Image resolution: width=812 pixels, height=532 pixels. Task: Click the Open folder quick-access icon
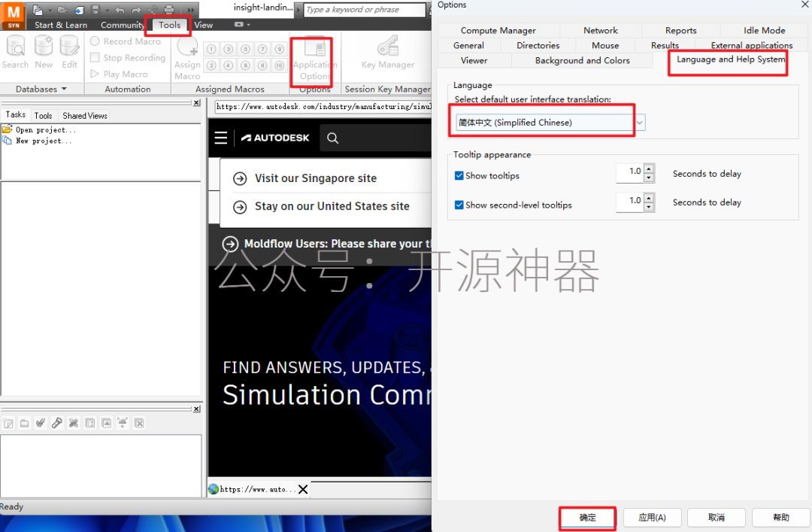[62, 10]
